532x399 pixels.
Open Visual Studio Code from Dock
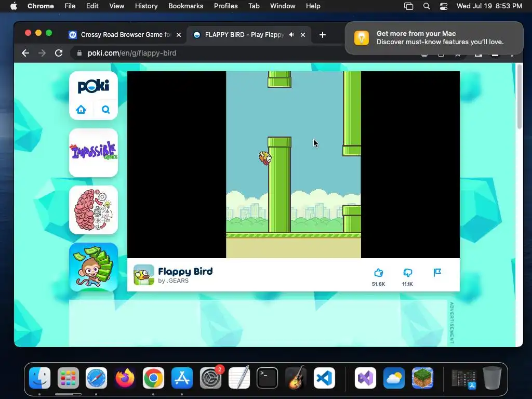(324, 378)
